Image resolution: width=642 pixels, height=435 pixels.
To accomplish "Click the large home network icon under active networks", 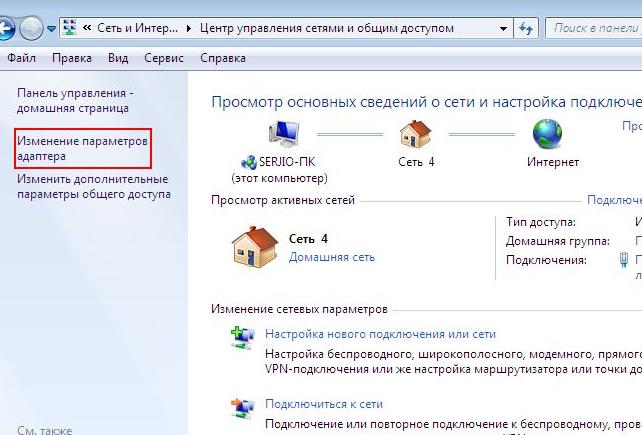I will pos(255,246).
